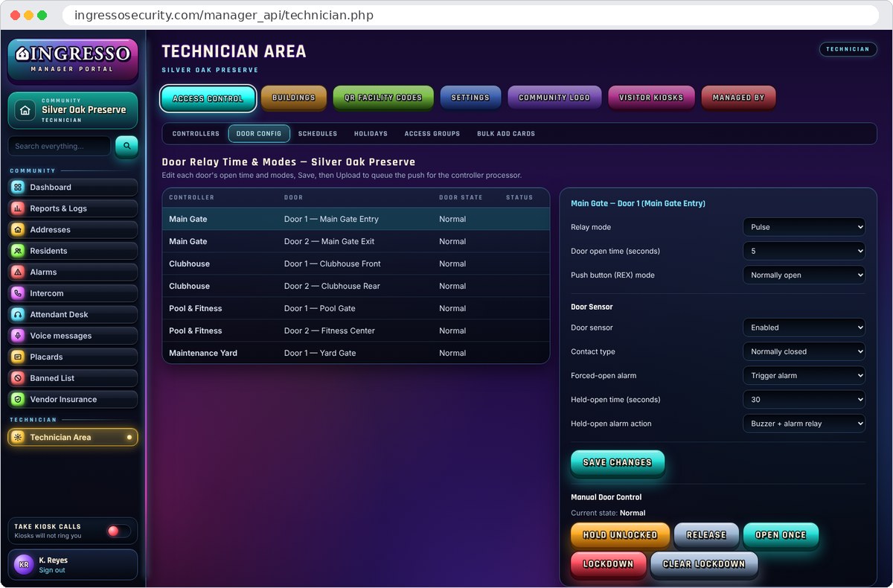The image size is (893, 588).
Task: Click the Dashboard grid icon in sidebar
Action: click(x=18, y=188)
